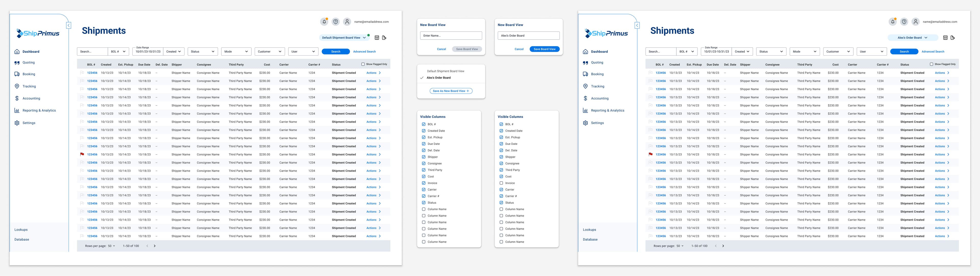Click Quoting quote-marks icon on Default Board screen
Image resolution: width=980 pixels, height=276 pixels.
17,63
